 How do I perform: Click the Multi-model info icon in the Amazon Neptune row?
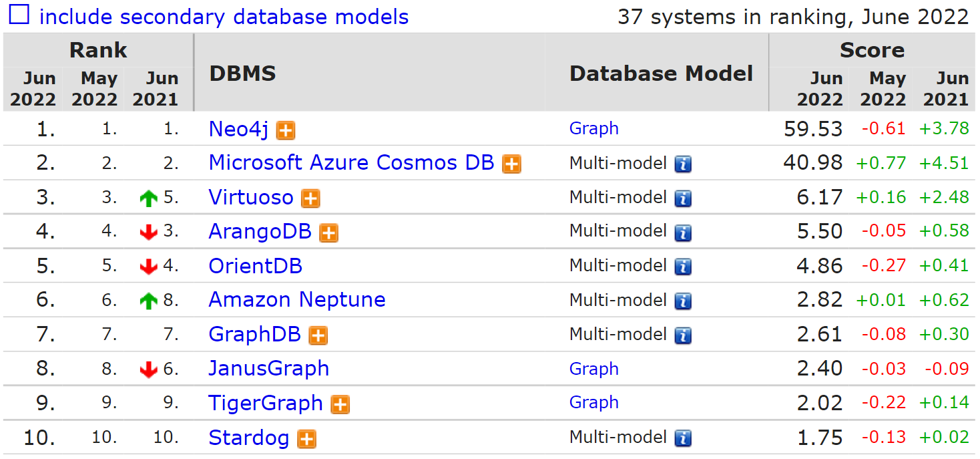pos(683,301)
